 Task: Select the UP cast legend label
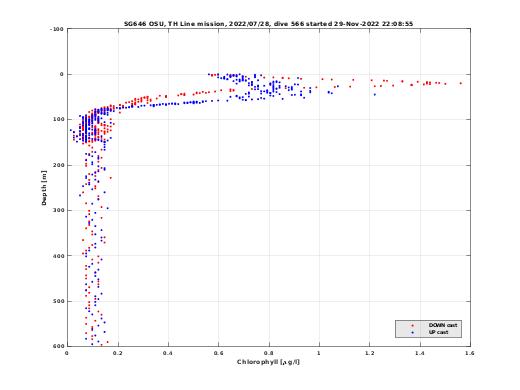click(x=438, y=332)
